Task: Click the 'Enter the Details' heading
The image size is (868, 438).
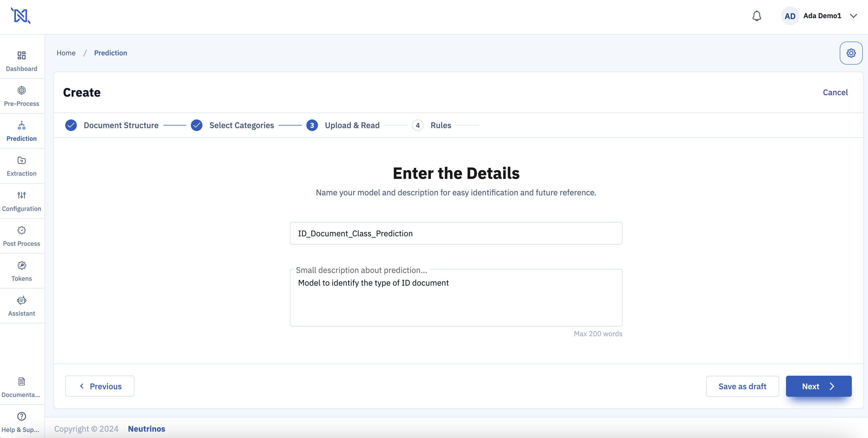Action: click(456, 173)
